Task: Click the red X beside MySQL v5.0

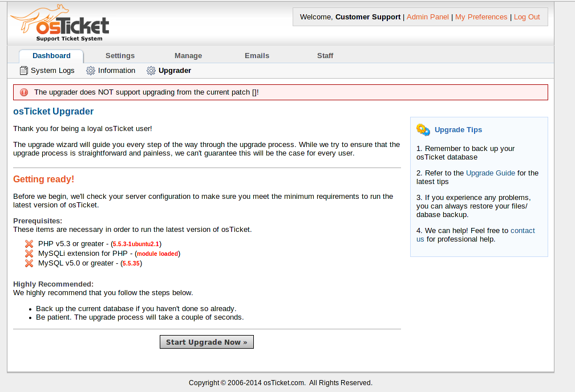Action: [x=29, y=263]
